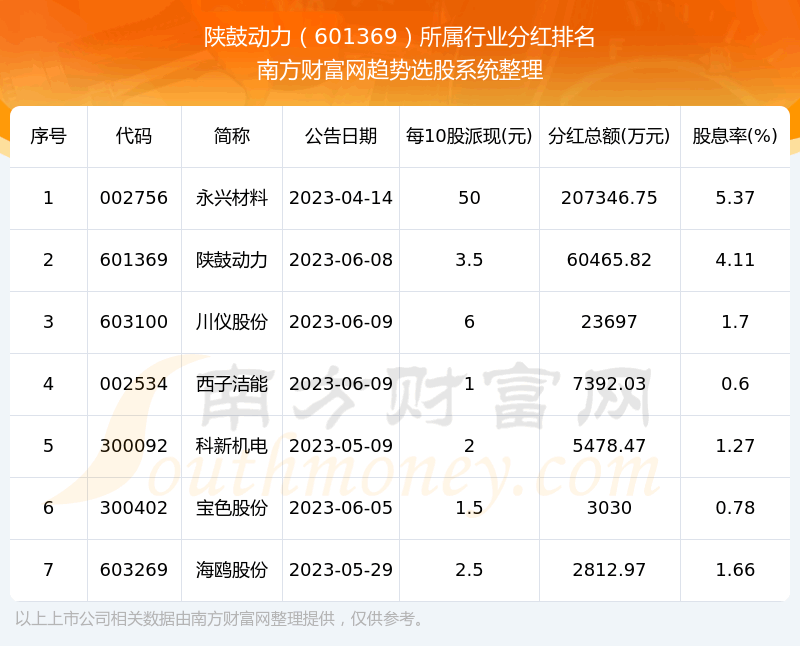This screenshot has width=800, height=668.
Task: Select stock name 西子洁能
Action: point(232,384)
